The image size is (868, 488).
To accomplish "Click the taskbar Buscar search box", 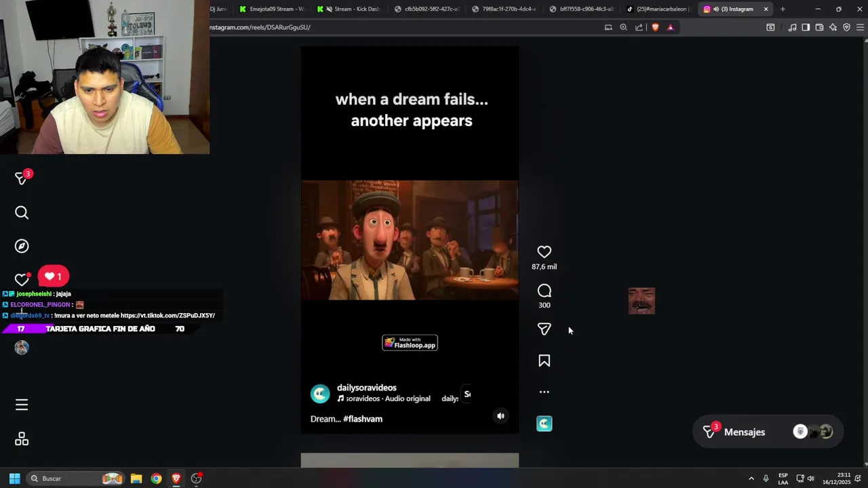I will (x=75, y=479).
